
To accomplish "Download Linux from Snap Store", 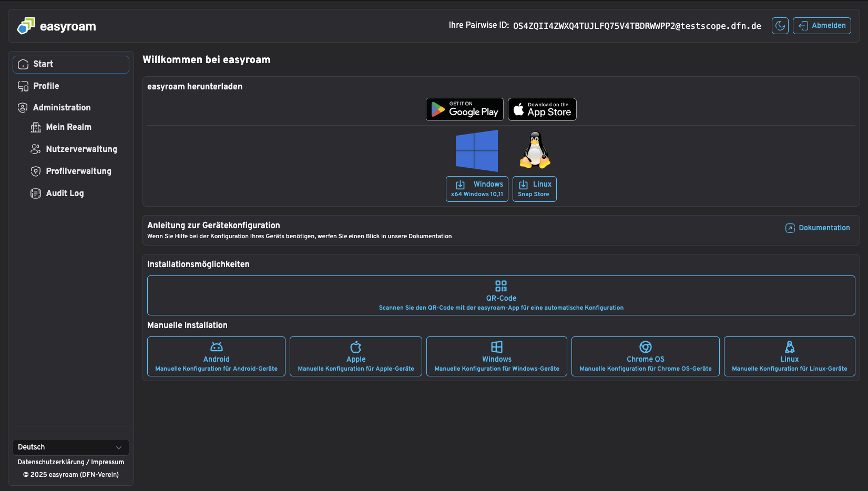I will point(534,189).
